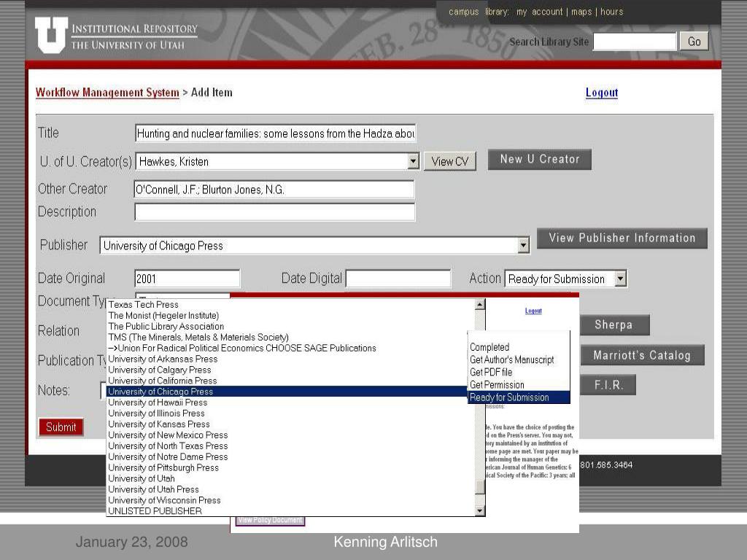This screenshot has width=747, height=560.
Task: Click the Sherpa button
Action: click(x=614, y=324)
